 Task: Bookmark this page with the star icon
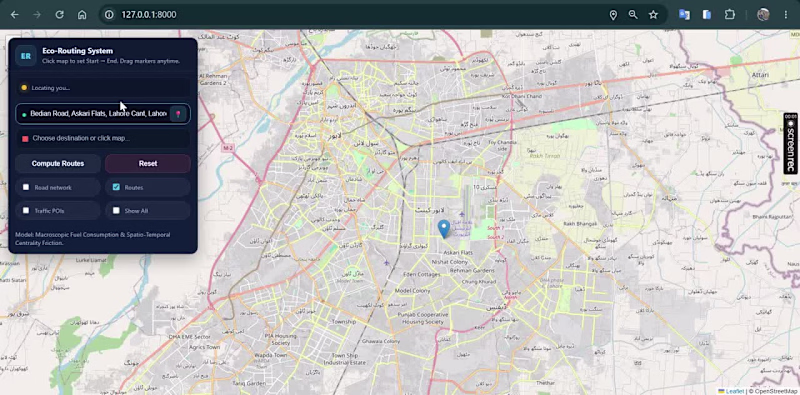pos(653,15)
